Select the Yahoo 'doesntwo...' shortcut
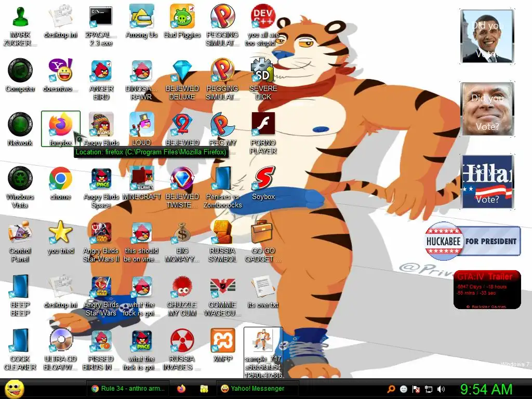The image size is (532, 399). [x=60, y=71]
